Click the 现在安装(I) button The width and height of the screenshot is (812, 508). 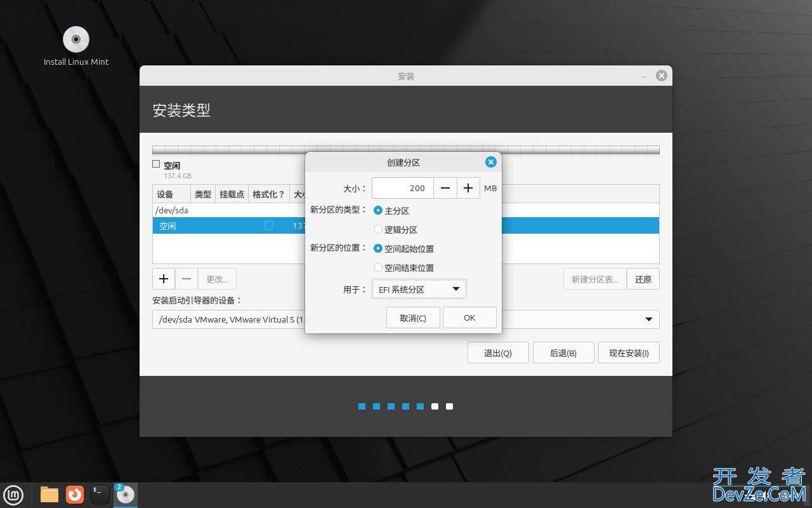629,353
